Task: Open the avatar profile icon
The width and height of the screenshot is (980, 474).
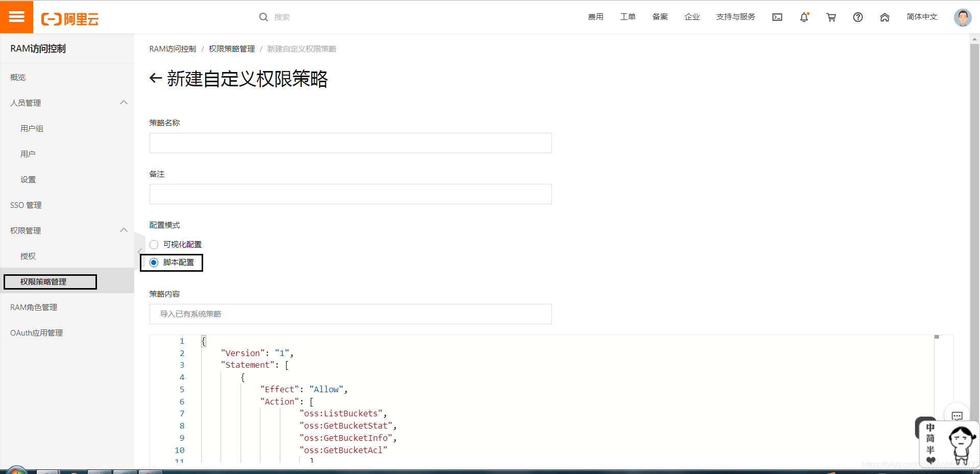Action: (x=963, y=17)
